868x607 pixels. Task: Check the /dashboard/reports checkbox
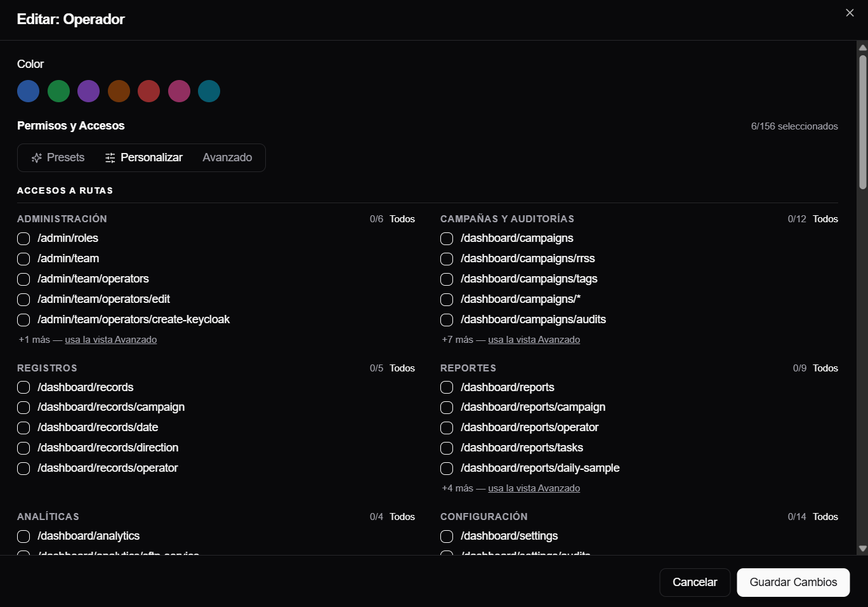click(x=447, y=387)
